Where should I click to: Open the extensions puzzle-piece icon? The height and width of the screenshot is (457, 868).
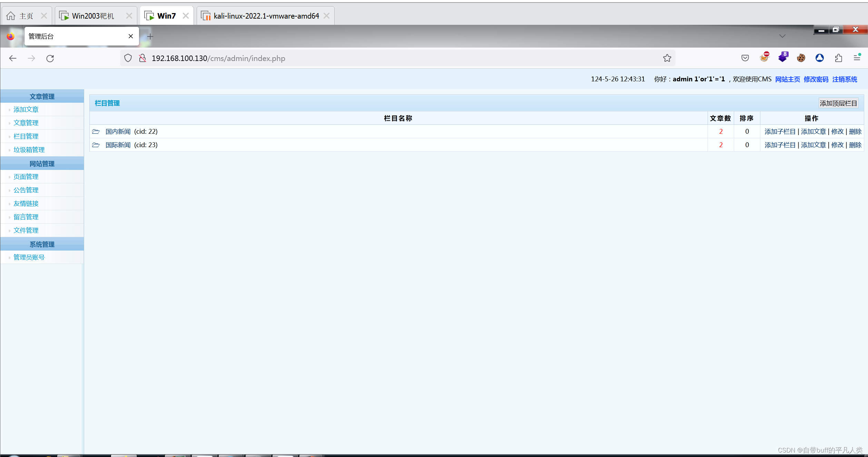point(839,58)
